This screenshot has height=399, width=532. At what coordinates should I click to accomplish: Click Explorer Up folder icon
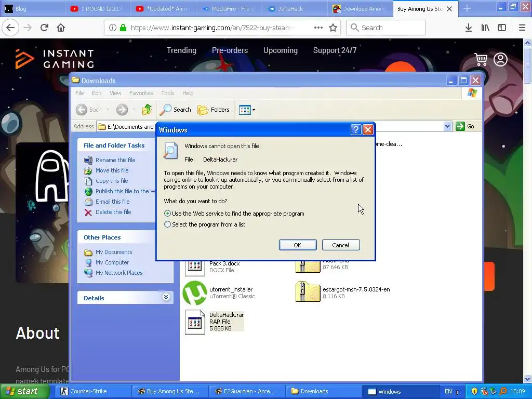[x=147, y=110]
